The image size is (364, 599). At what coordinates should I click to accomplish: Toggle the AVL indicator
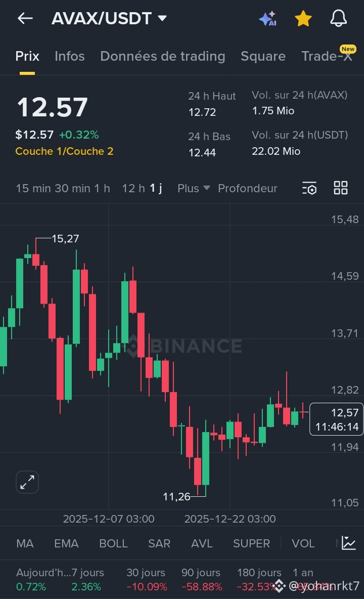tap(202, 543)
